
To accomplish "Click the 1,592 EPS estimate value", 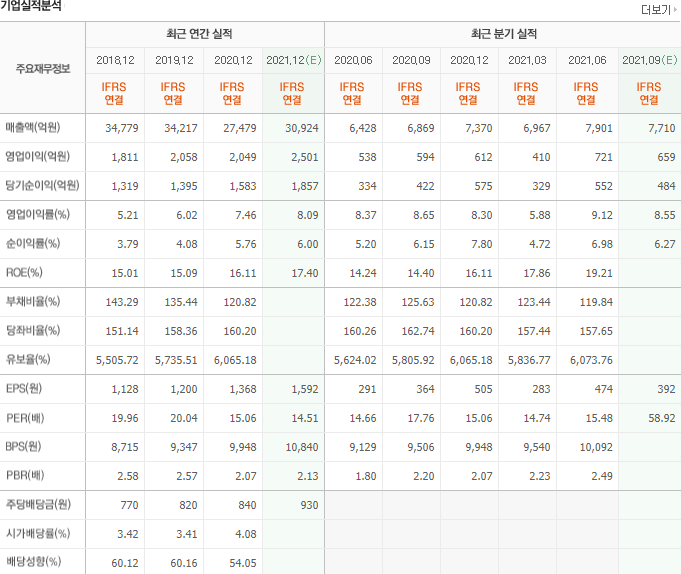I will tap(305, 389).
